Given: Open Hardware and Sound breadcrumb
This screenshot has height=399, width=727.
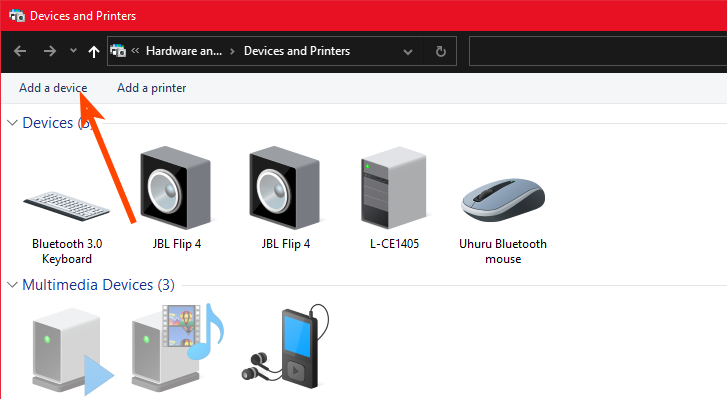Looking at the screenshot, I should click(x=184, y=51).
